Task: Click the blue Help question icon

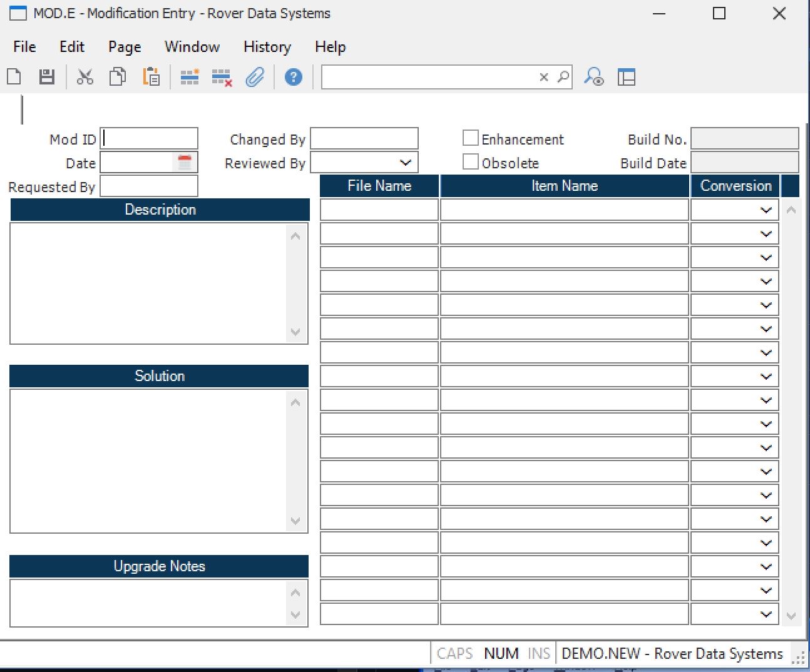Action: pyautogui.click(x=293, y=77)
